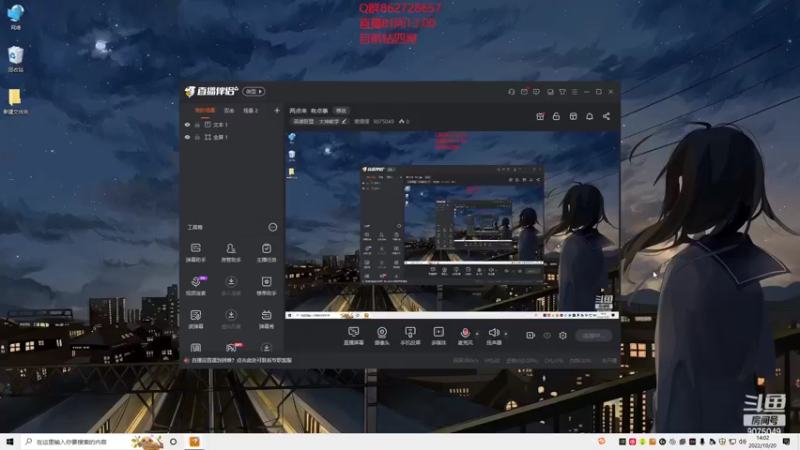This screenshot has width=800, height=450.
Task: Open the orange app on taskbar
Action: pyautogui.click(x=194, y=441)
